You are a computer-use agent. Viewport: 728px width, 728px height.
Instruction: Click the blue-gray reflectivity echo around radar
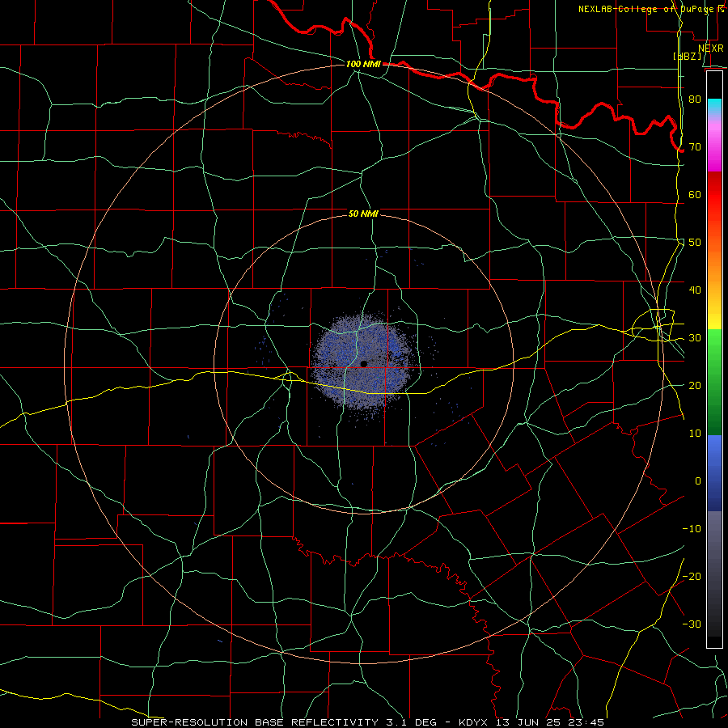point(360,362)
